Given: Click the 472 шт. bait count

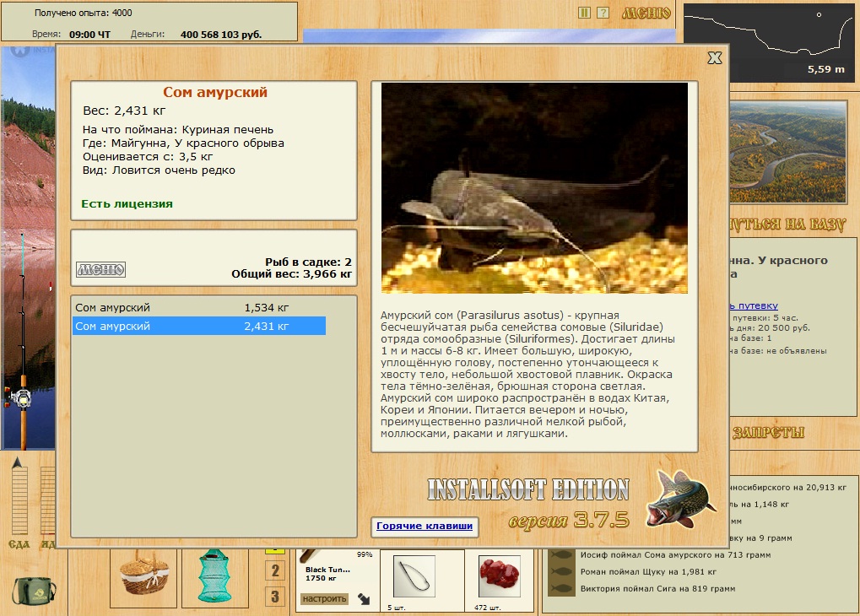Looking at the screenshot, I should pyautogui.click(x=488, y=608).
